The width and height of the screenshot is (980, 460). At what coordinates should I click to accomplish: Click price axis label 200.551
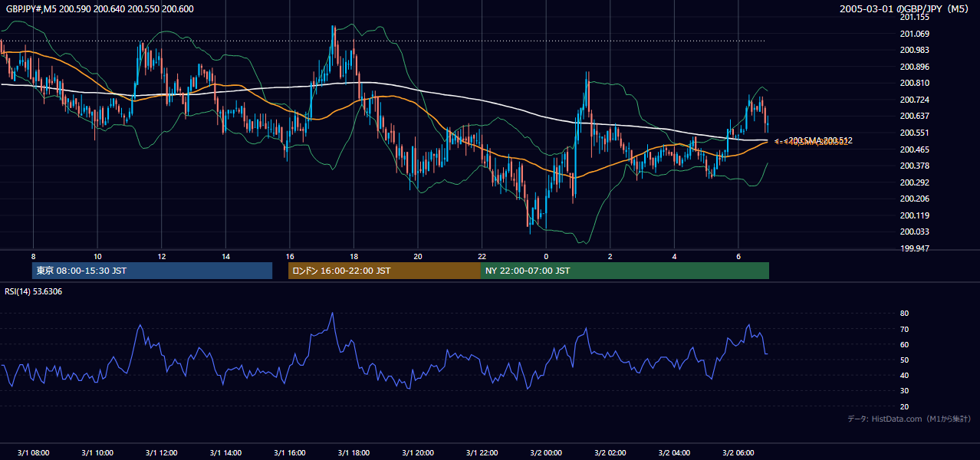pos(915,133)
